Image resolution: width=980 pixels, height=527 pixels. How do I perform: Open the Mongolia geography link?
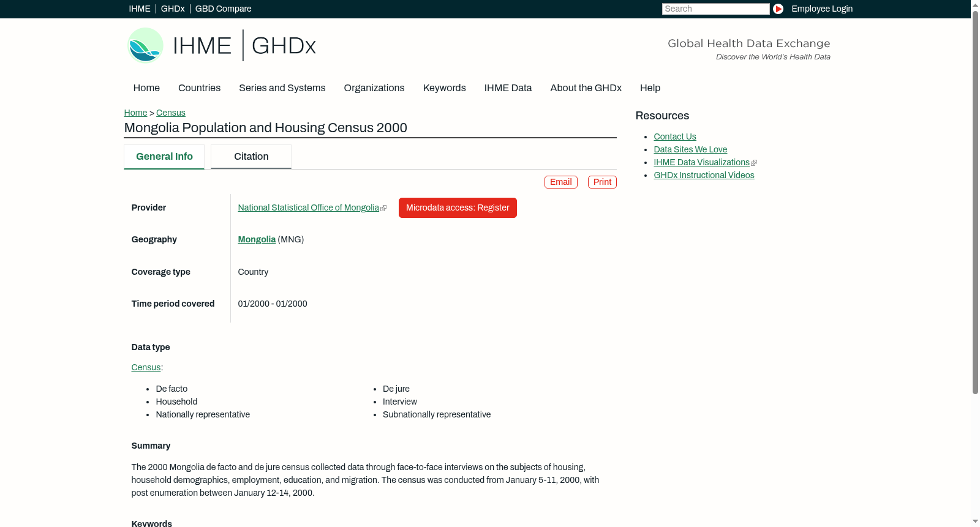tap(257, 239)
